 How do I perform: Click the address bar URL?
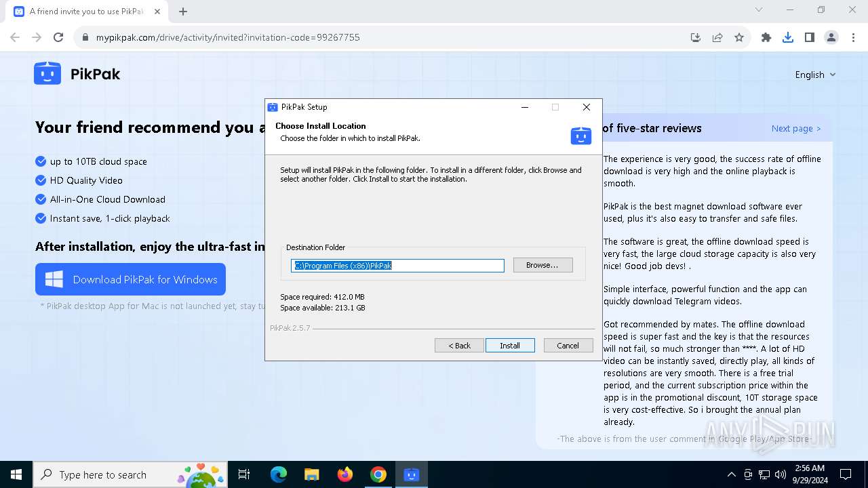[228, 37]
